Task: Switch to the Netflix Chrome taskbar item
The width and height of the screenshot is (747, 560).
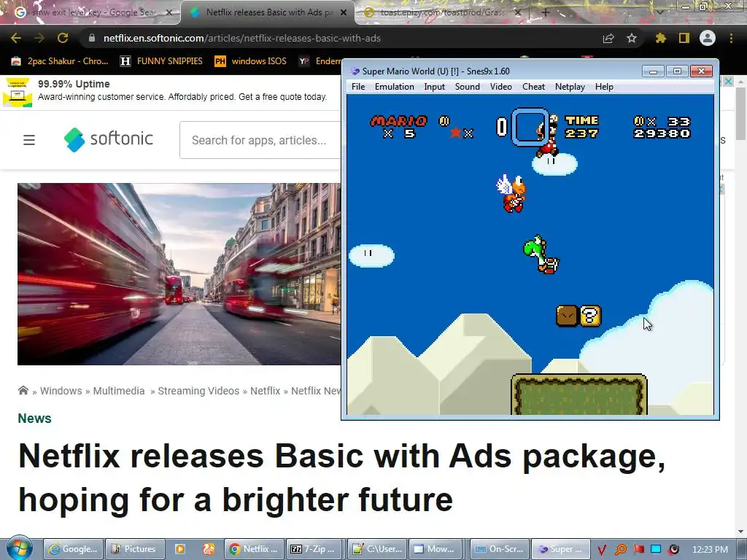Action: [253, 549]
